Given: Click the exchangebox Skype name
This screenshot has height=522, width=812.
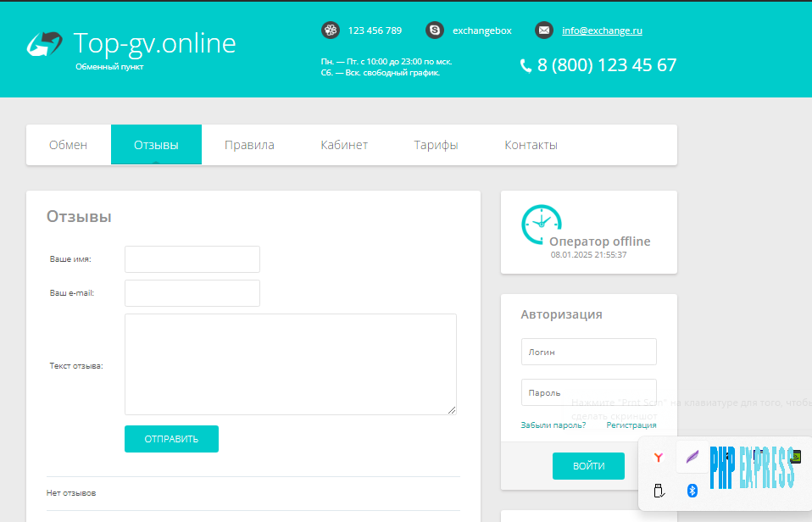Looking at the screenshot, I should tap(482, 31).
